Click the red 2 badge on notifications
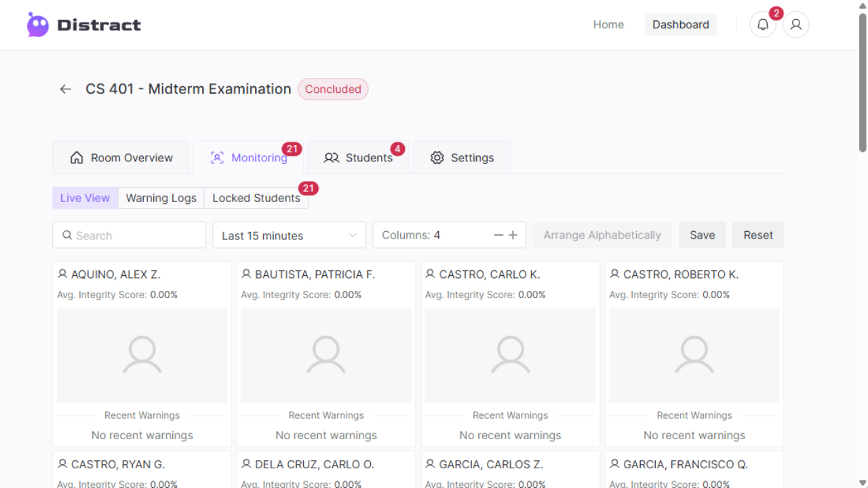Image resolution: width=868 pixels, height=488 pixels. point(776,14)
